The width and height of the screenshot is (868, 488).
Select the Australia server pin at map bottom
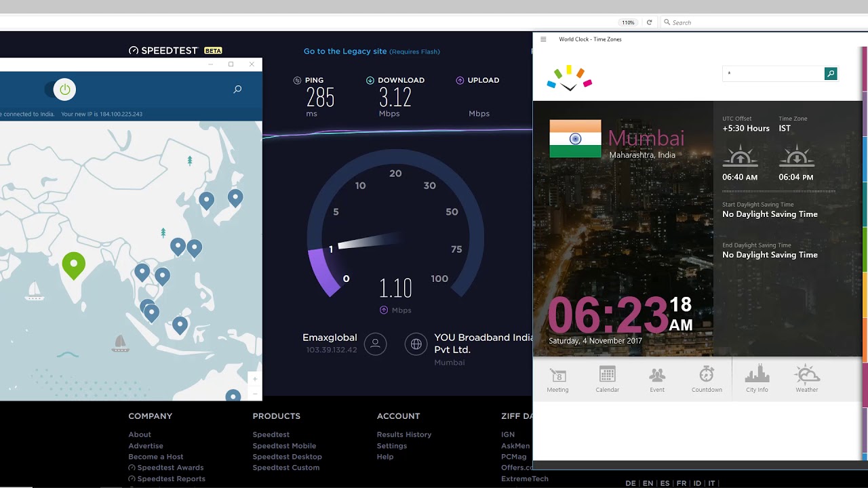[233, 396]
